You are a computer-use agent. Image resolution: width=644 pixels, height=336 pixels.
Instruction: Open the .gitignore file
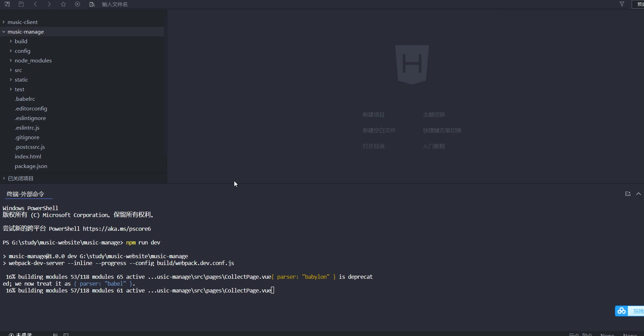click(x=27, y=137)
